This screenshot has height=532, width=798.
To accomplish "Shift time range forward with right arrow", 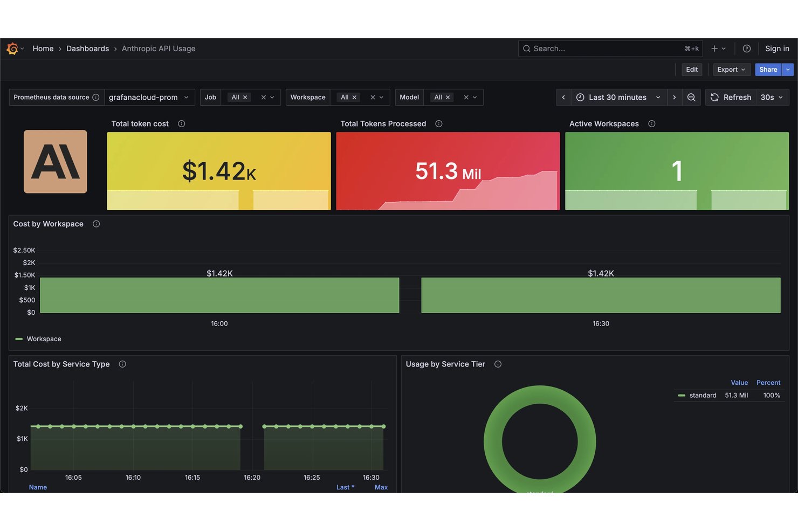I will coord(674,98).
